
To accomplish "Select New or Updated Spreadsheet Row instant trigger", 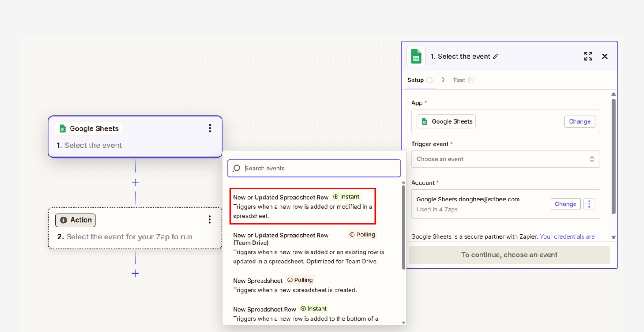I will coord(303,206).
